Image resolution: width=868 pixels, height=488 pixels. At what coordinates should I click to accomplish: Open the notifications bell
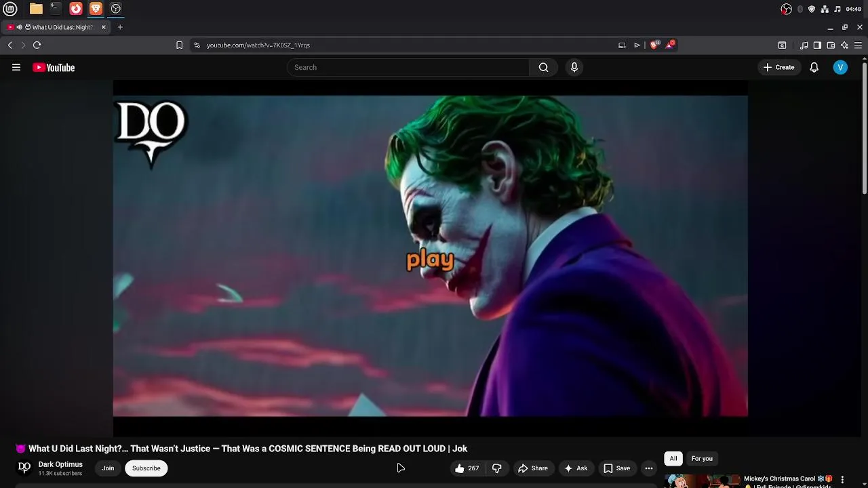(x=814, y=67)
